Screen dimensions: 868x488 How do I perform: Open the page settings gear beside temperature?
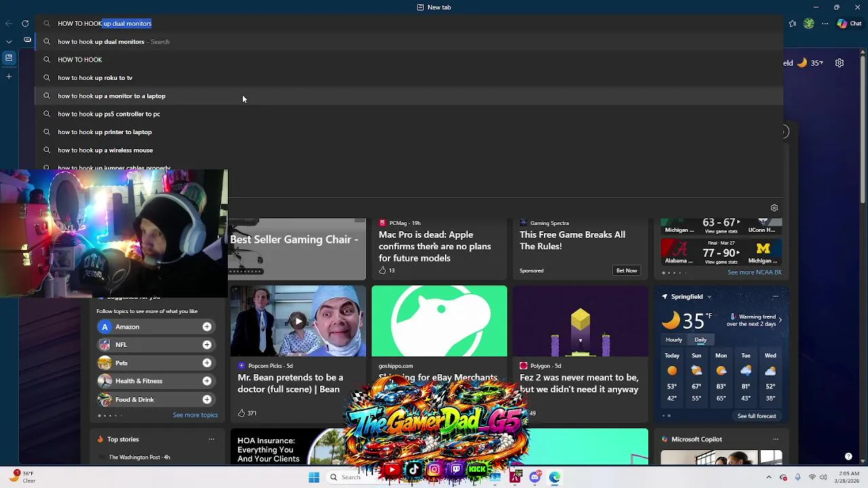click(x=840, y=62)
